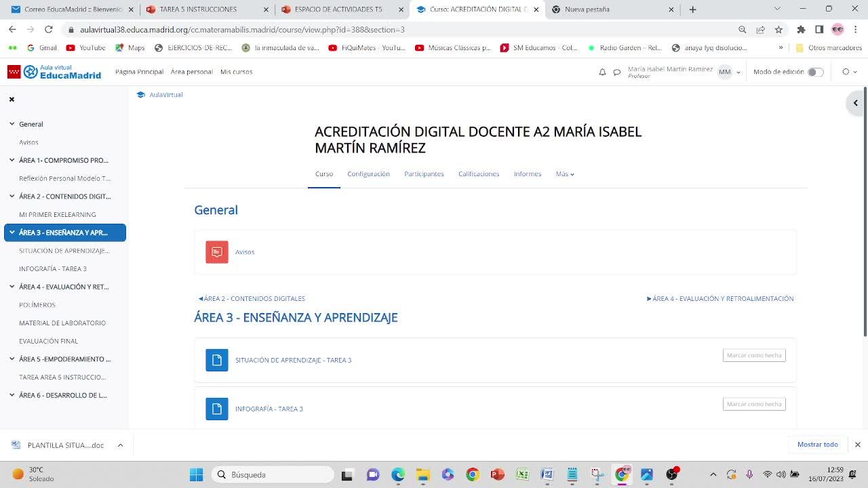Collapse the ÁREA 4 - Evaluación sidebar section
The width and height of the screenshot is (868, 488).
[x=12, y=287]
